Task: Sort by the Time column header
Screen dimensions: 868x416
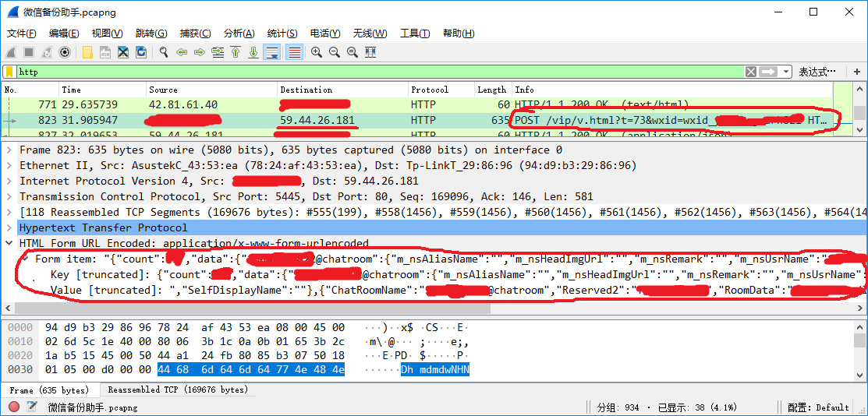Action: [103, 90]
